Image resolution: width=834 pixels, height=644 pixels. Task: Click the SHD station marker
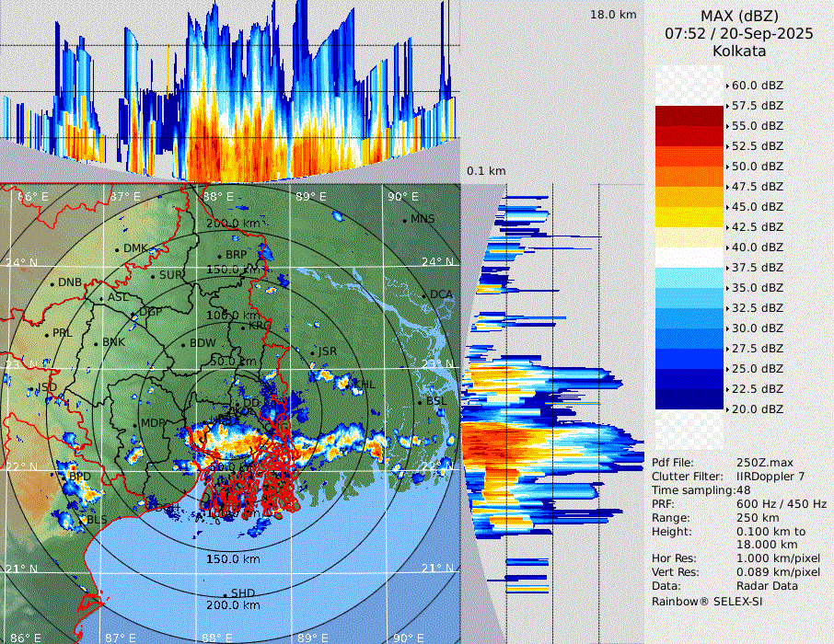pos(225,594)
